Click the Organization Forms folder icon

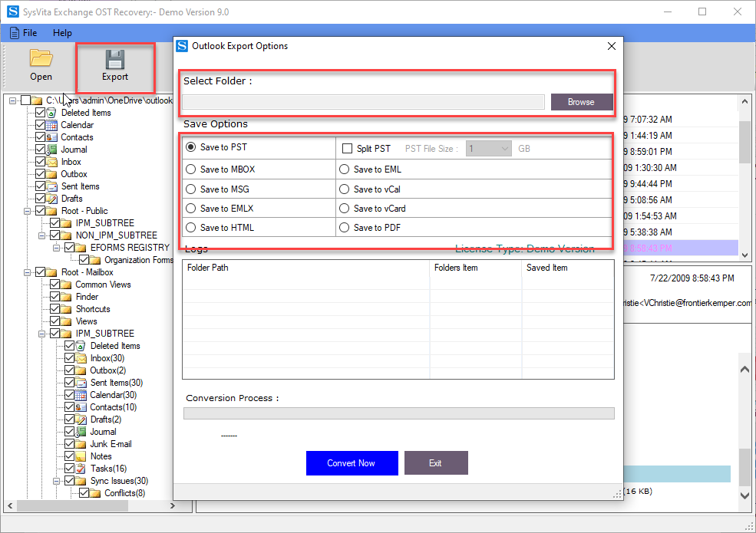[95, 260]
